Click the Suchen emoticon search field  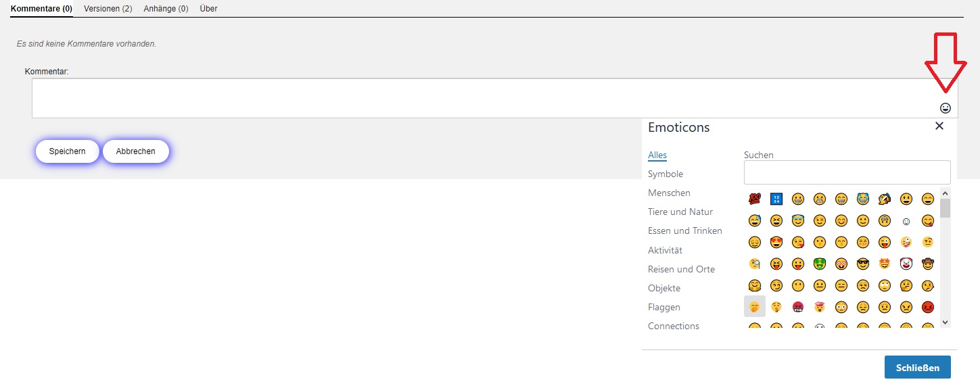(847, 172)
